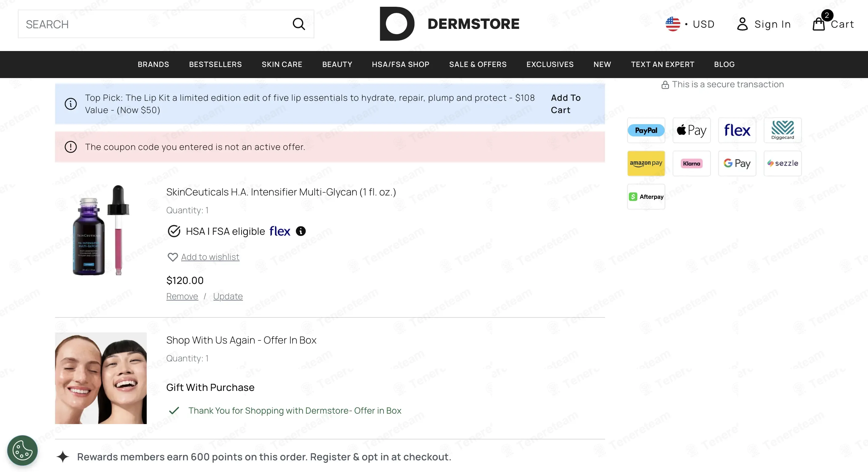Click the coupon not active error message
Image resolution: width=868 pixels, height=472 pixels.
[195, 147]
